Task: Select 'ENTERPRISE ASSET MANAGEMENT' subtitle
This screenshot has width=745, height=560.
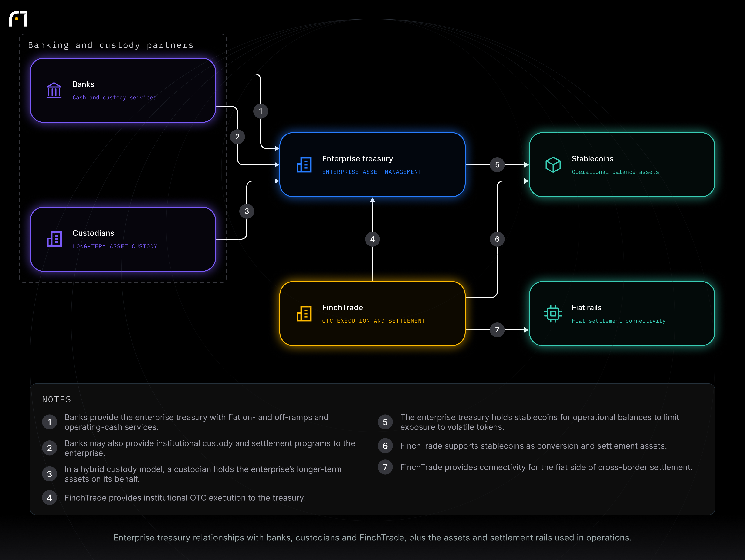Action: click(372, 172)
